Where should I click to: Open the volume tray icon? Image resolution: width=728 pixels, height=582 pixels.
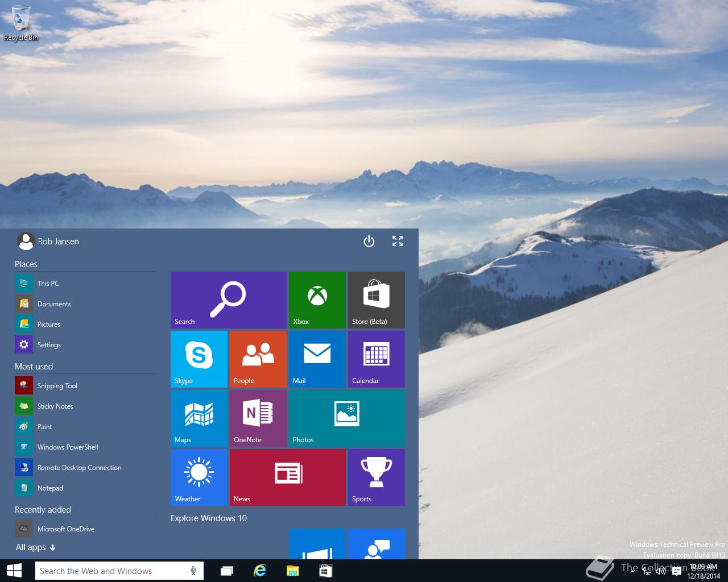pyautogui.click(x=661, y=571)
